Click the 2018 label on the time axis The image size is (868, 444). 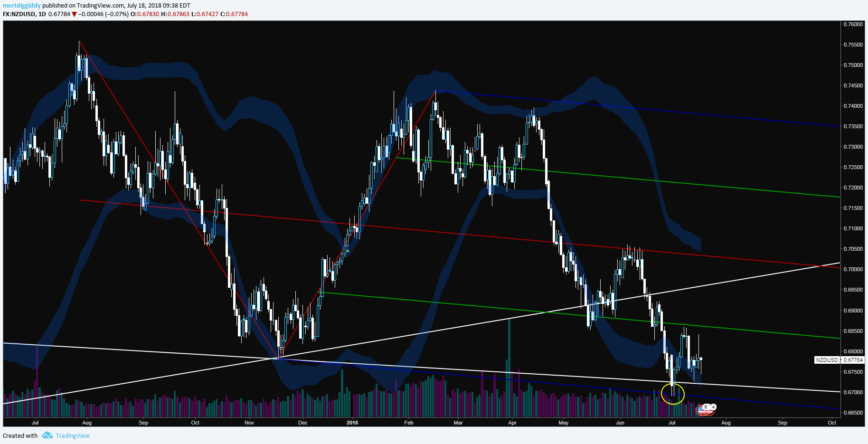click(352, 423)
